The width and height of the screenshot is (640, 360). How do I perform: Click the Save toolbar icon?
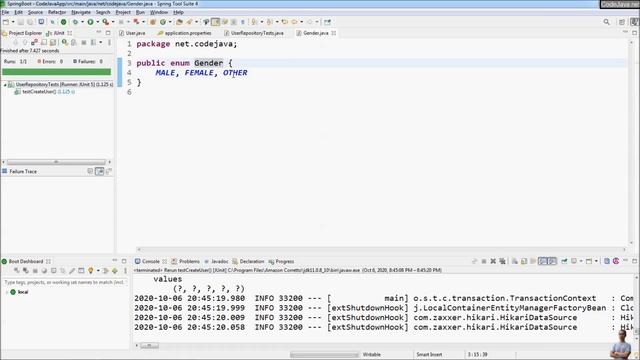21,22
